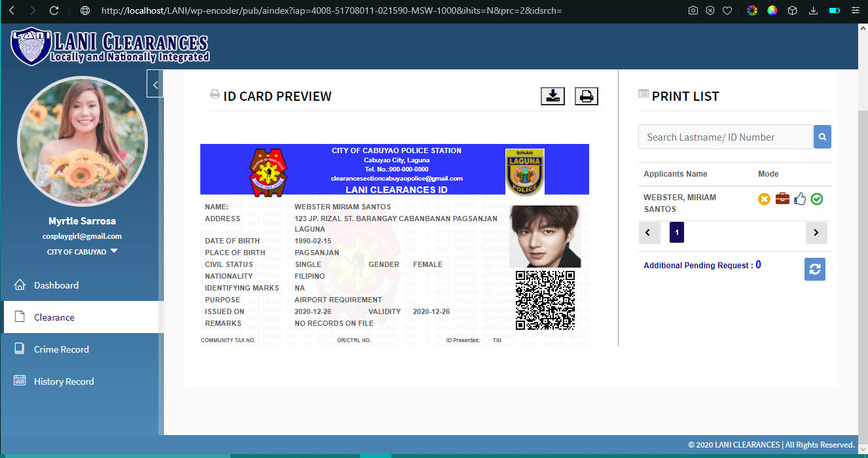
Task: Go to previous page in print list
Action: (649, 232)
